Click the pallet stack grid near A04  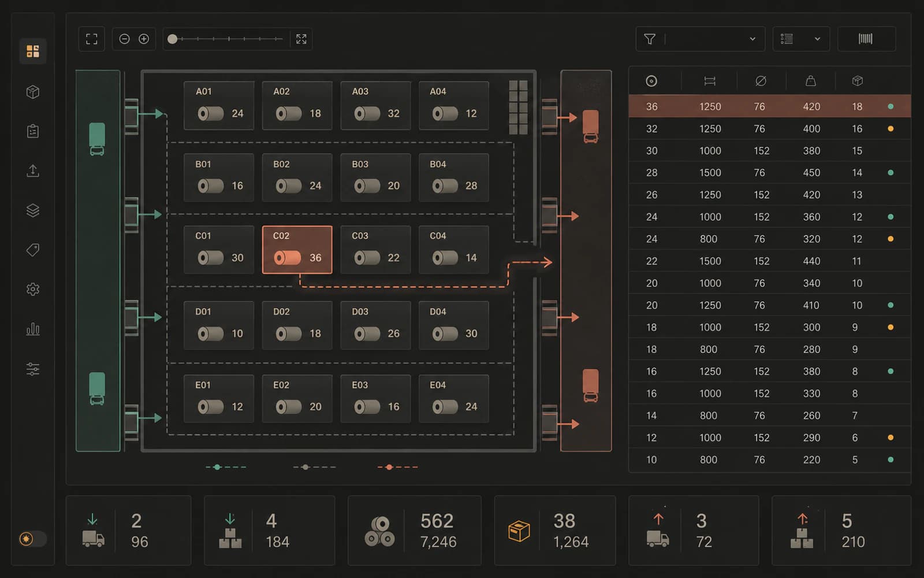518,108
